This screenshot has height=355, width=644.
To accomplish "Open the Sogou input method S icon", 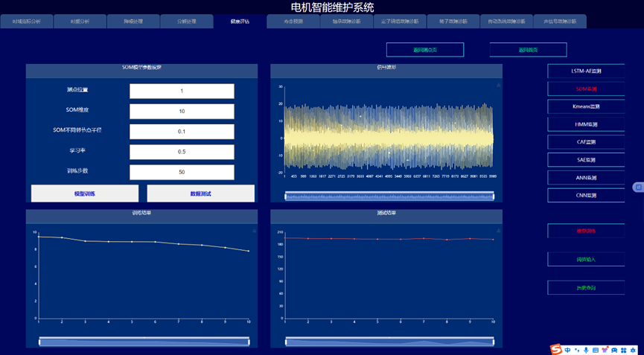I will pyautogui.click(x=555, y=349).
